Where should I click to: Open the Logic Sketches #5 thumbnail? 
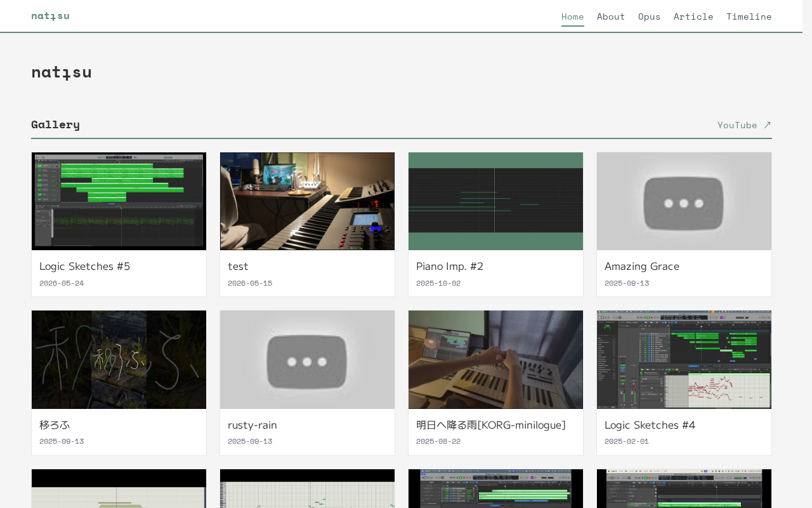(119, 201)
